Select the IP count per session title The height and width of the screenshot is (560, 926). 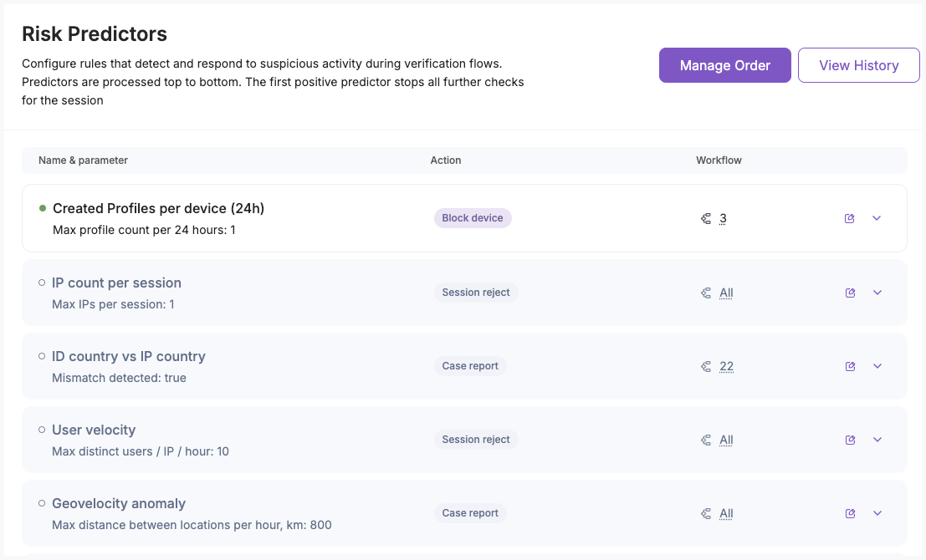[x=116, y=283]
